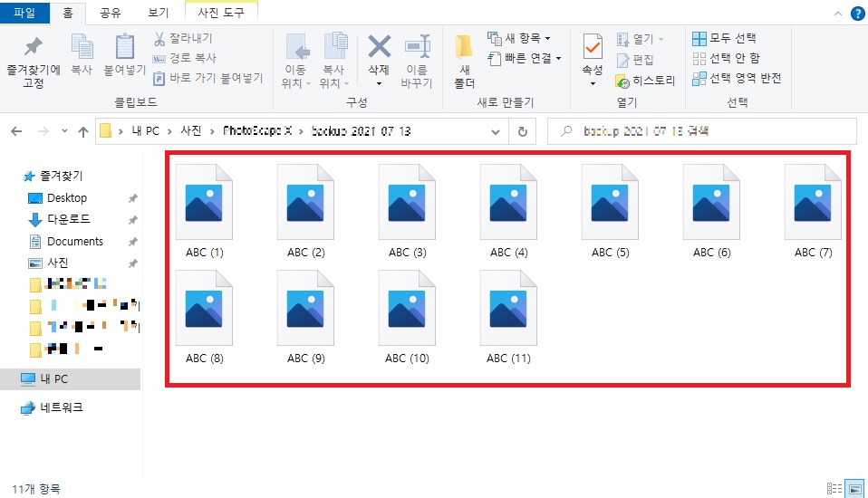Screen dimensions: 868x498
Task: Click PhotoScape X in address path
Action: [257, 131]
